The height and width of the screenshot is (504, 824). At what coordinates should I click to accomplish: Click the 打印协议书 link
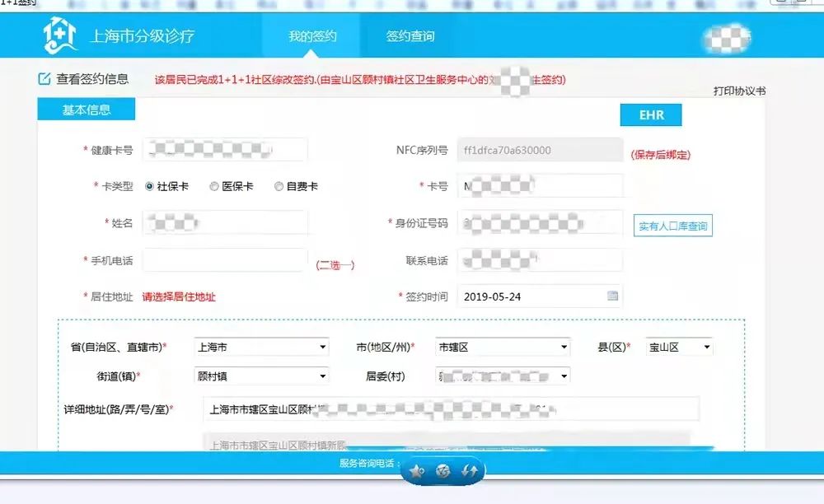click(x=739, y=91)
